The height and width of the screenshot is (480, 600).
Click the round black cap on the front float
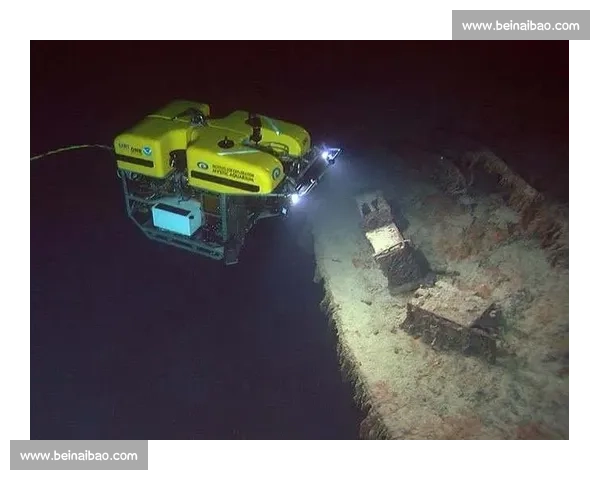[226, 143]
